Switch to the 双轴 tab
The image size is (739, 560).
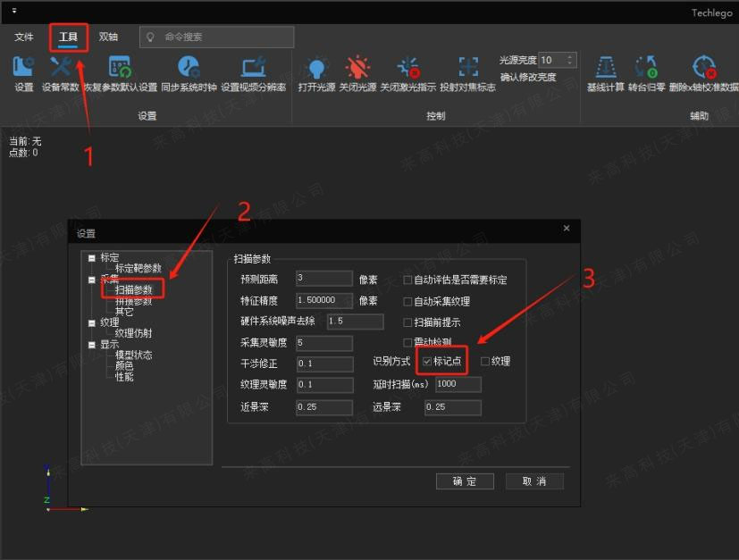(108, 37)
